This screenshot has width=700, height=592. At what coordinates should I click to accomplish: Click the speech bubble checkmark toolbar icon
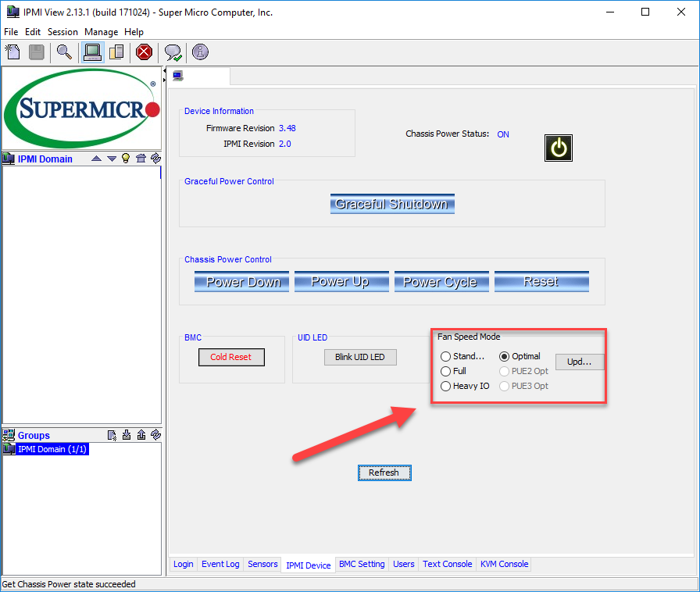pyautogui.click(x=173, y=52)
